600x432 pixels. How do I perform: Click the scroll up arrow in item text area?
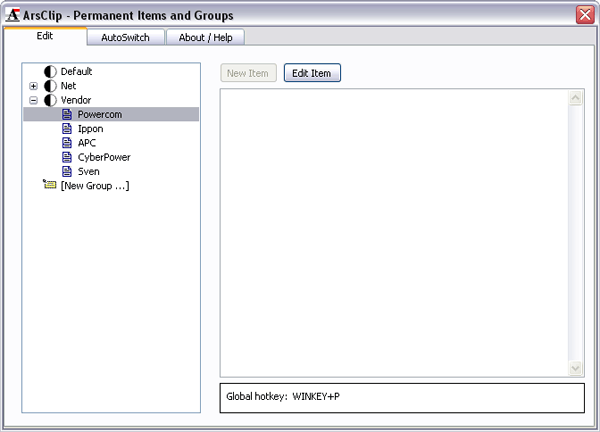[576, 98]
